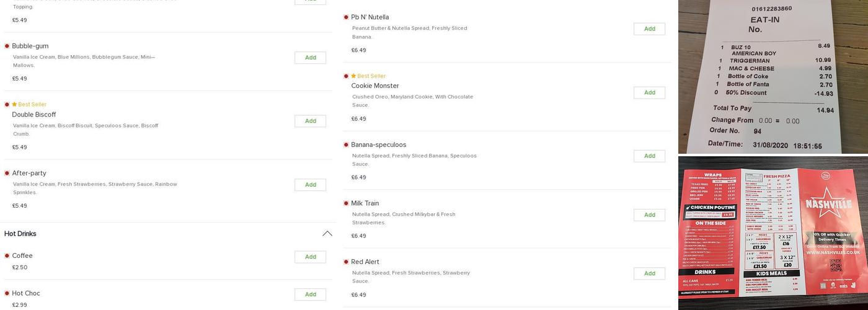Viewport: 868px width, 310px height.
Task: Click the red dot icon beside Coffee
Action: pos(7,255)
